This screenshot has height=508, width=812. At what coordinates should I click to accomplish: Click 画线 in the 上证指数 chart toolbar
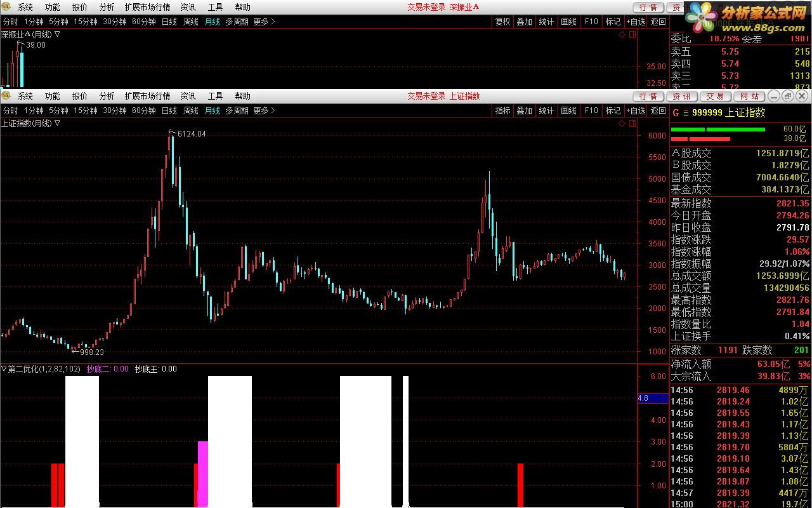(569, 110)
